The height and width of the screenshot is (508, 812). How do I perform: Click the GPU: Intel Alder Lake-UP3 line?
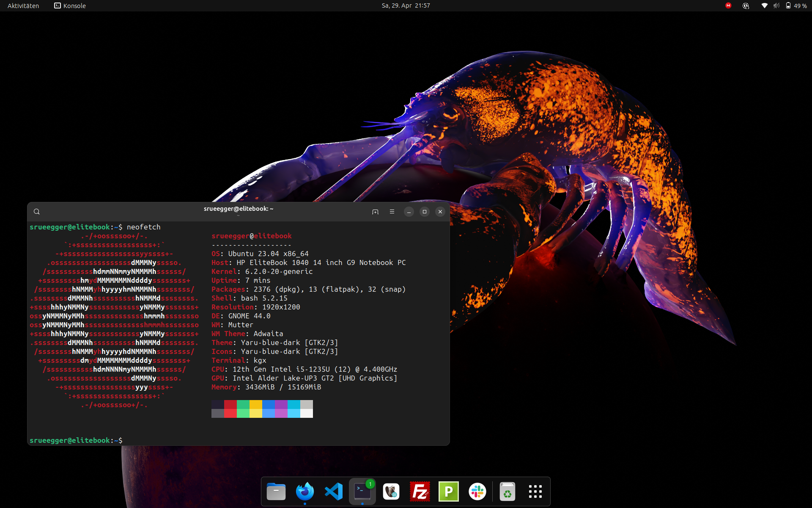coord(304,378)
